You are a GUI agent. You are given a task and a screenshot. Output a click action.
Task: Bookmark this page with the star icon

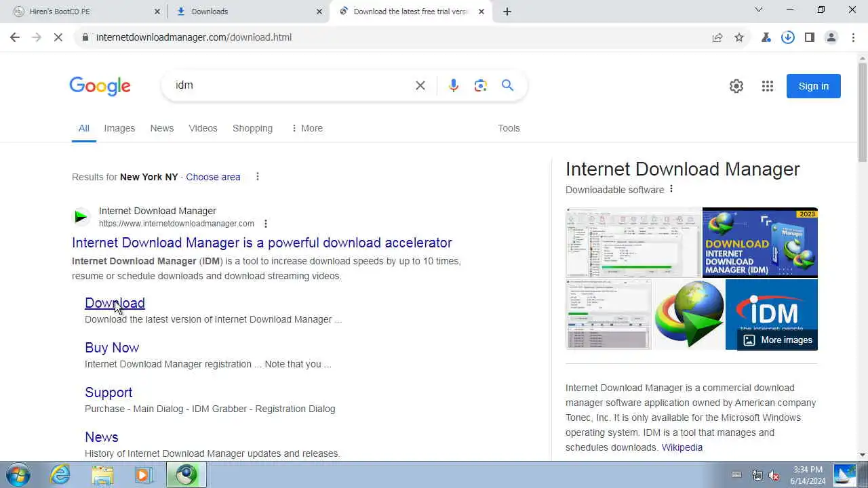point(739,37)
